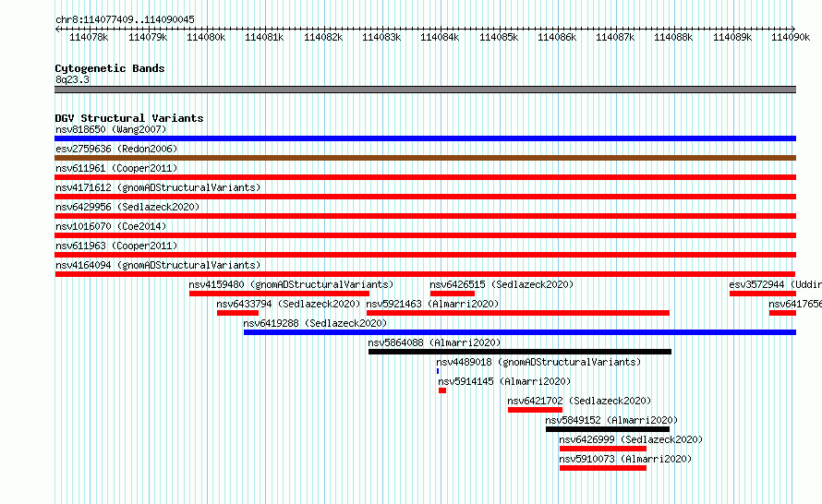Click the nsv6419288 (Sedlazeck2020) blue bar
The width and height of the screenshot is (822, 504).
(x=520, y=332)
